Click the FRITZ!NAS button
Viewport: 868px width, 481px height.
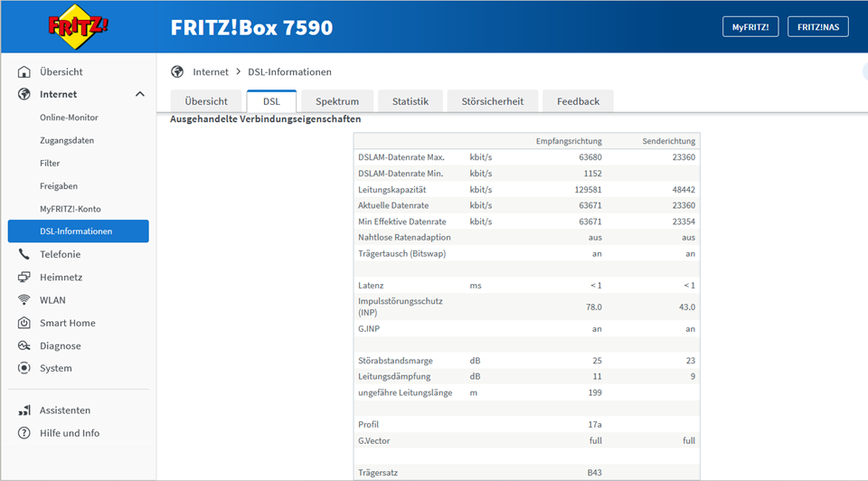point(818,26)
